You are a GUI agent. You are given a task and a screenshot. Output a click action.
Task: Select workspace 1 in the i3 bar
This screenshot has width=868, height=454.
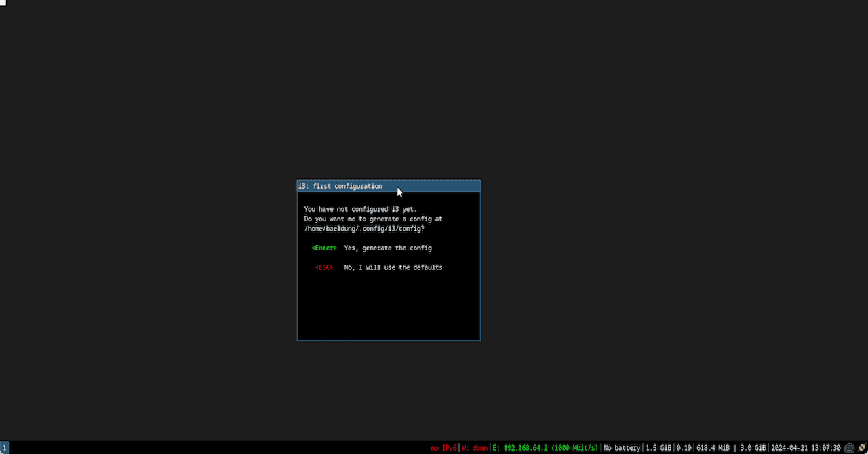point(5,448)
